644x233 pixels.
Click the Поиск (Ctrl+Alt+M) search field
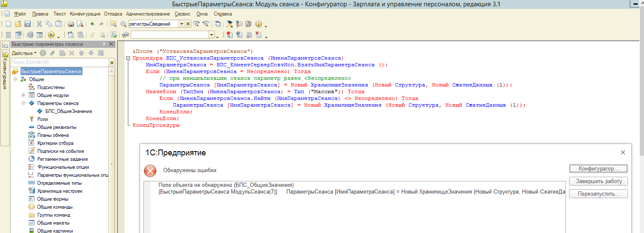click(59, 63)
